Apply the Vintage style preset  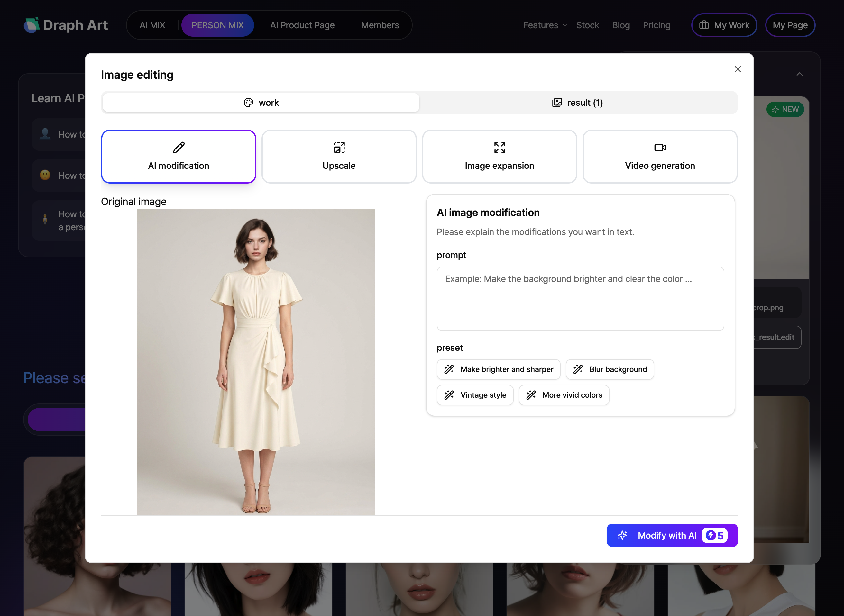coord(475,395)
